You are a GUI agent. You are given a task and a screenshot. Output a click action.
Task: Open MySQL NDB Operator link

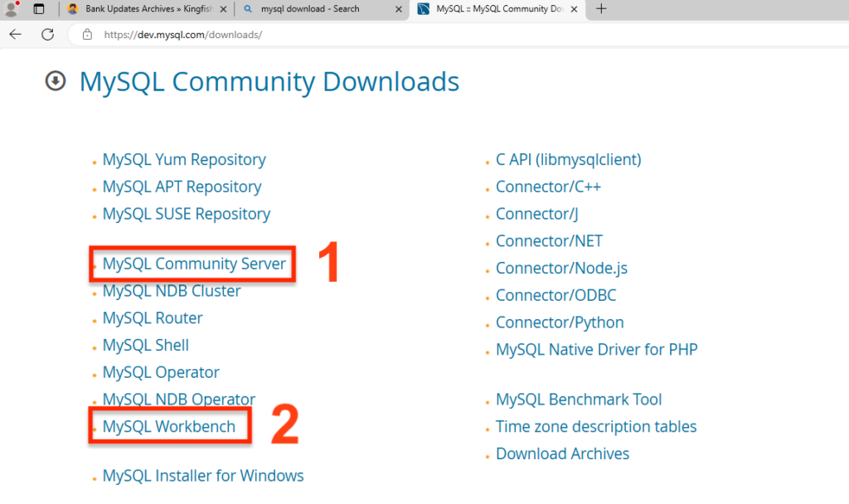[x=179, y=399]
